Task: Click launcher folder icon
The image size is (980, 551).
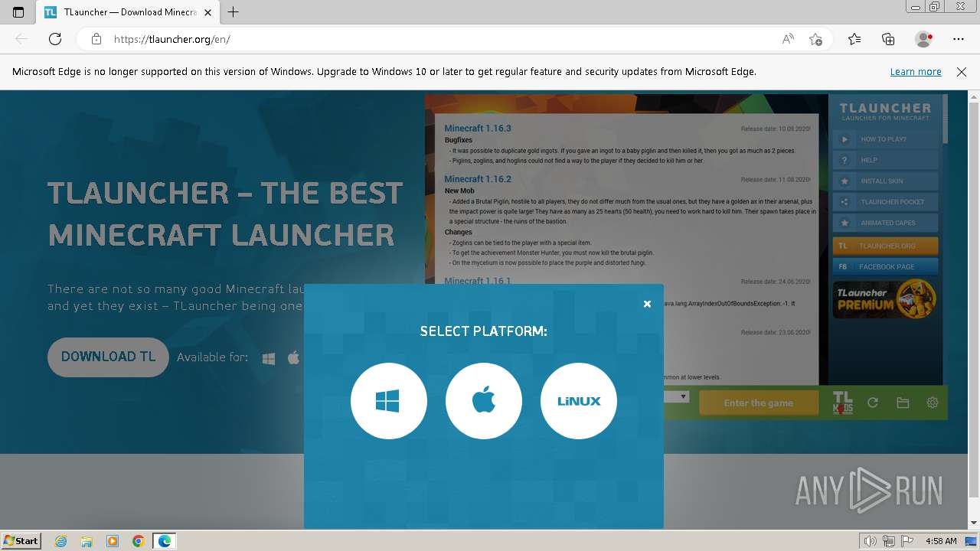Action: [903, 403]
